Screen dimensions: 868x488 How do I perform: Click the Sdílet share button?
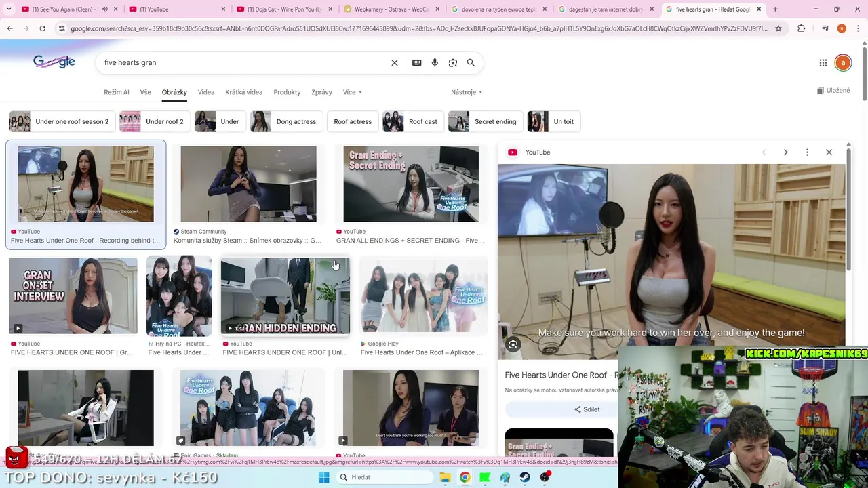click(x=587, y=409)
